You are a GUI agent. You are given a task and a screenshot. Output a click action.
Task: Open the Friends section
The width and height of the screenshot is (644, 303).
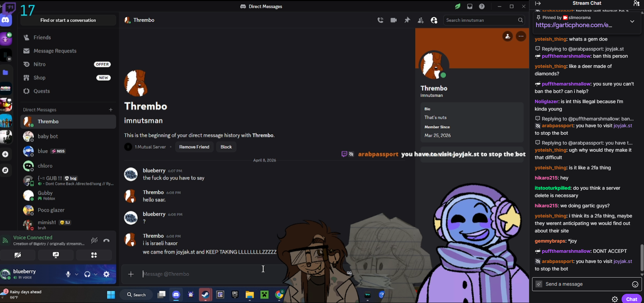(x=42, y=37)
